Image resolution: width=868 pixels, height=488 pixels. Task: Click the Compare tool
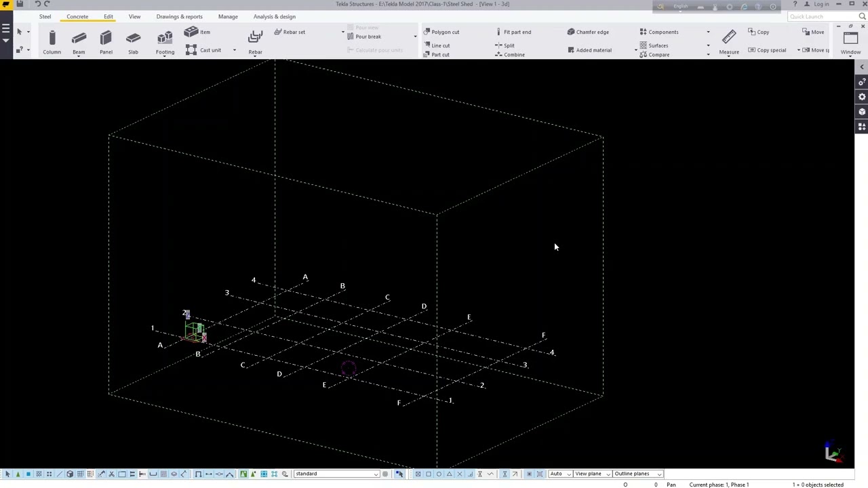tap(654, 54)
